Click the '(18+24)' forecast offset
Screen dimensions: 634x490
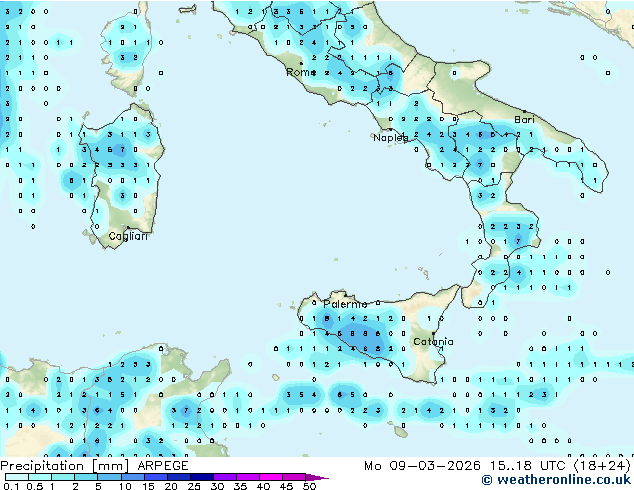(602, 466)
